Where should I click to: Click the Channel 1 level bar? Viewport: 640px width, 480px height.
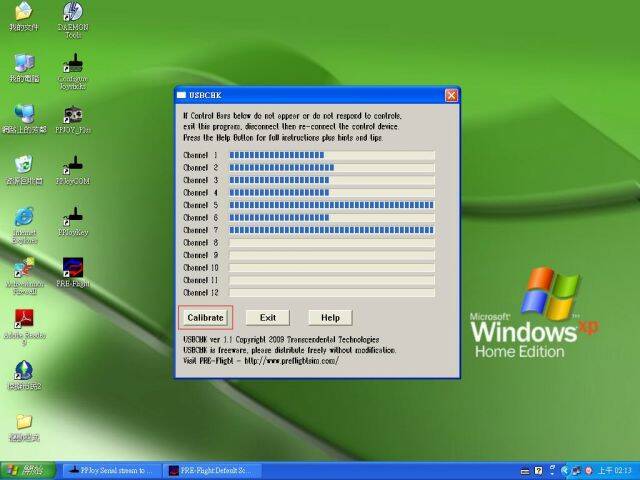332,155
